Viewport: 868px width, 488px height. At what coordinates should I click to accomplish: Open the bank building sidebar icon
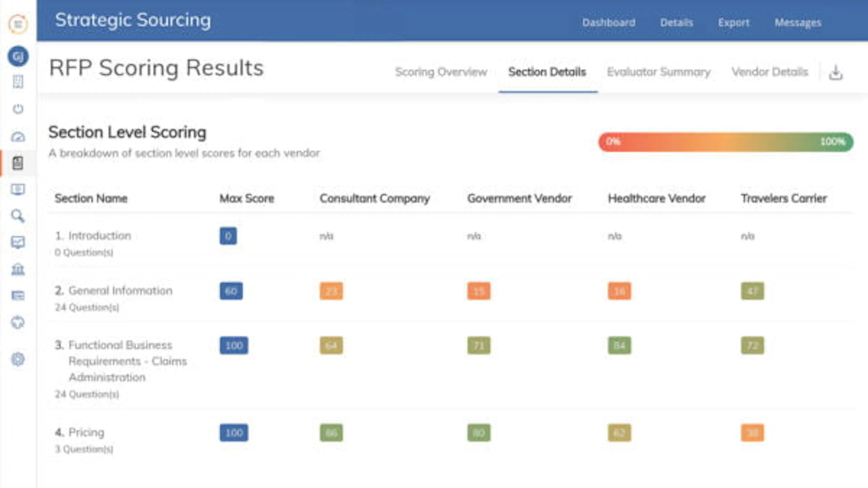pos(18,269)
